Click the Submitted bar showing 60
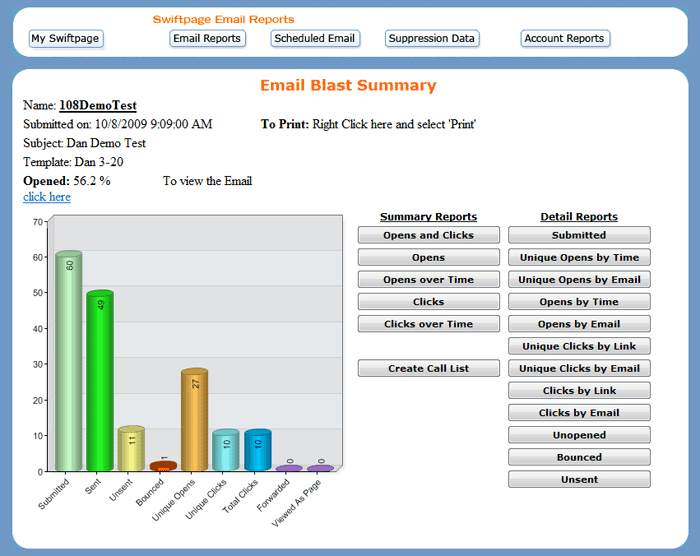 [68, 361]
